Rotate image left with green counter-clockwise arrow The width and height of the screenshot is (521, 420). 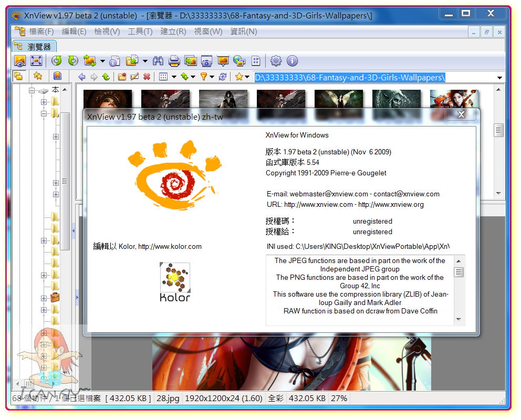(x=57, y=61)
